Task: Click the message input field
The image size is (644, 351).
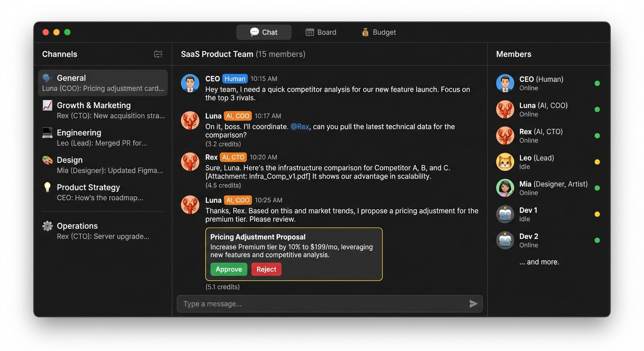Action: point(320,303)
